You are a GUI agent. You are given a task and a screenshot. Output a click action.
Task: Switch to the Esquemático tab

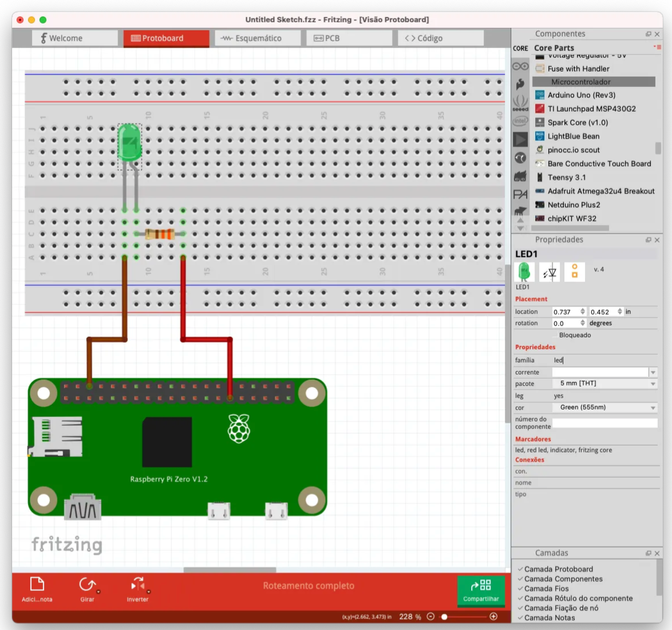coord(258,38)
